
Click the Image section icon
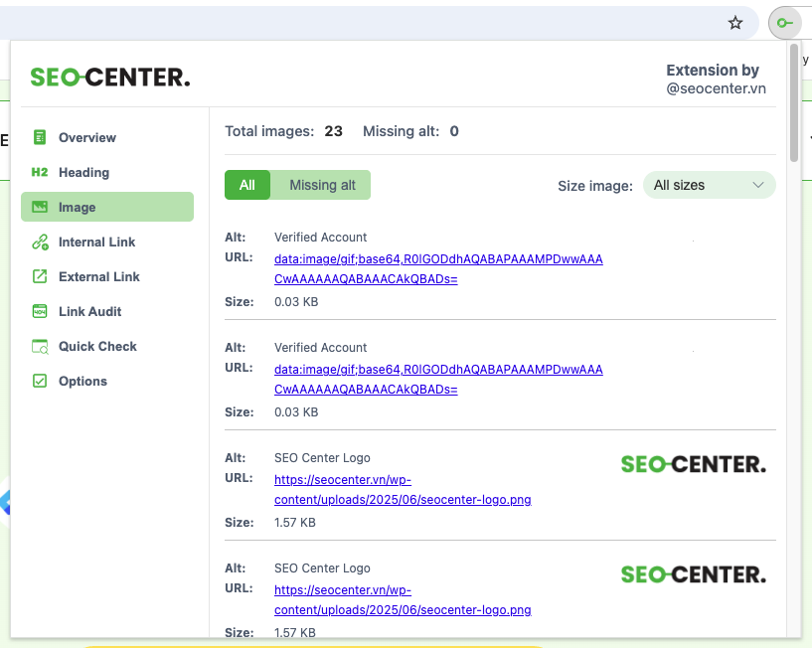40,207
